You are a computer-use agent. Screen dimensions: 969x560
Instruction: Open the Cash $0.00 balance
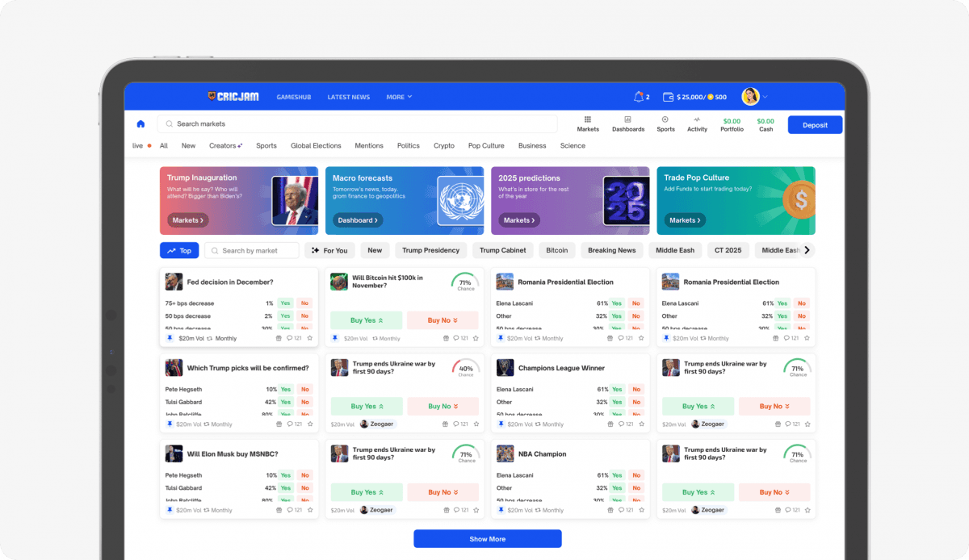tap(766, 124)
